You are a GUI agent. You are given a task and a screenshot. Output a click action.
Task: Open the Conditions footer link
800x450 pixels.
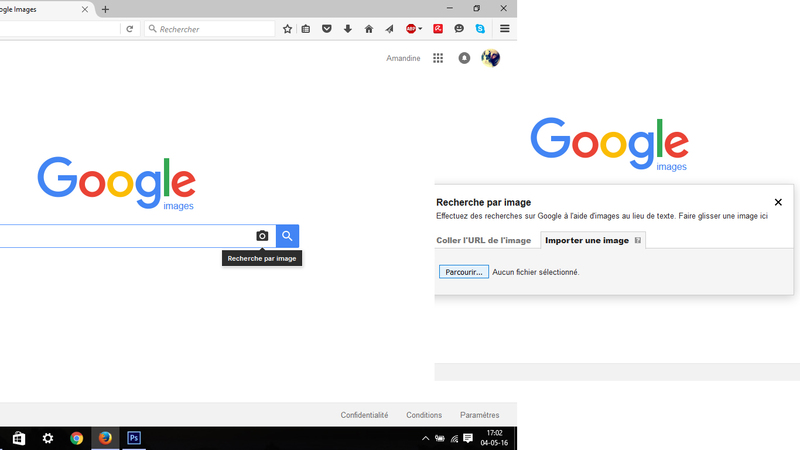[x=424, y=415]
